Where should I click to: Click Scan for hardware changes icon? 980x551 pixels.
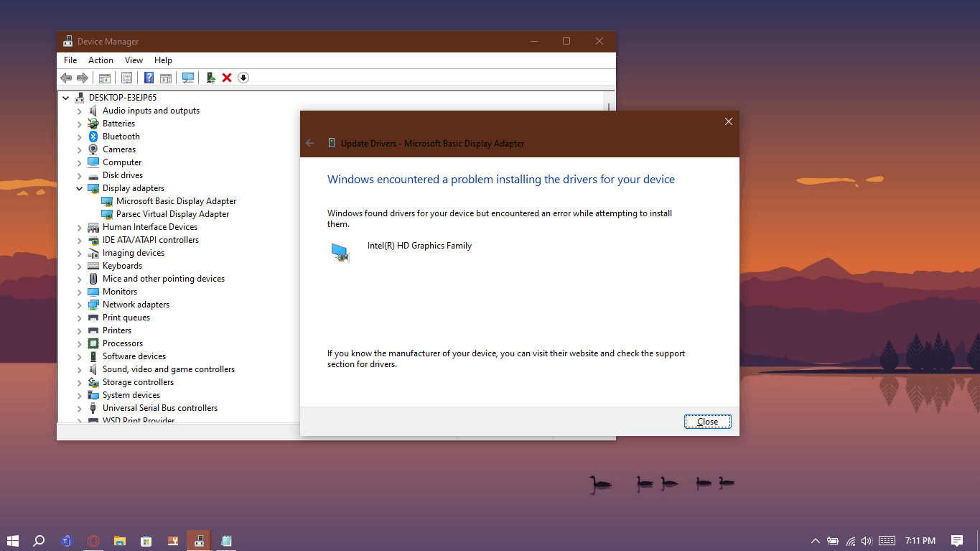(188, 78)
